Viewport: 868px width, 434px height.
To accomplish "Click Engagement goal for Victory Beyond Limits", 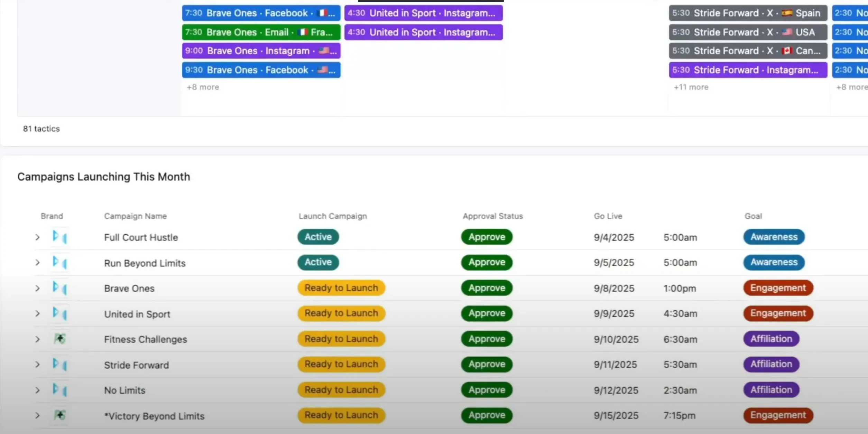I will click(778, 415).
